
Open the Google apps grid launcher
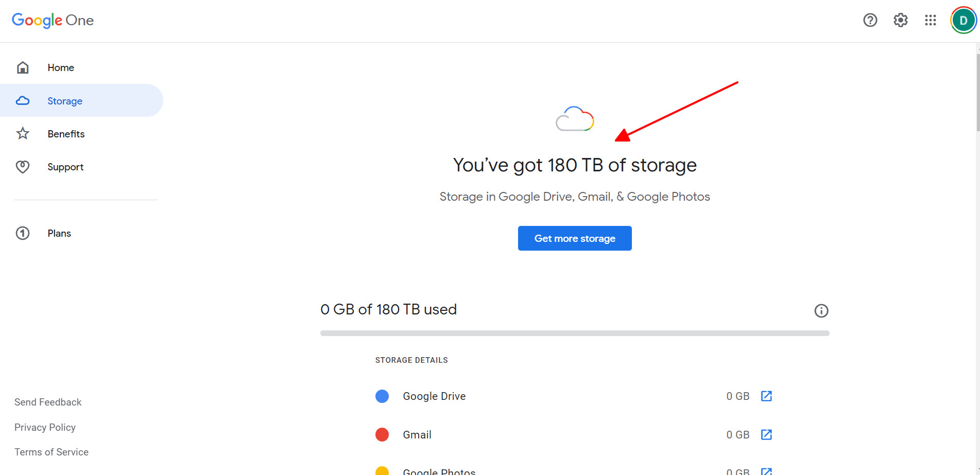point(930,20)
